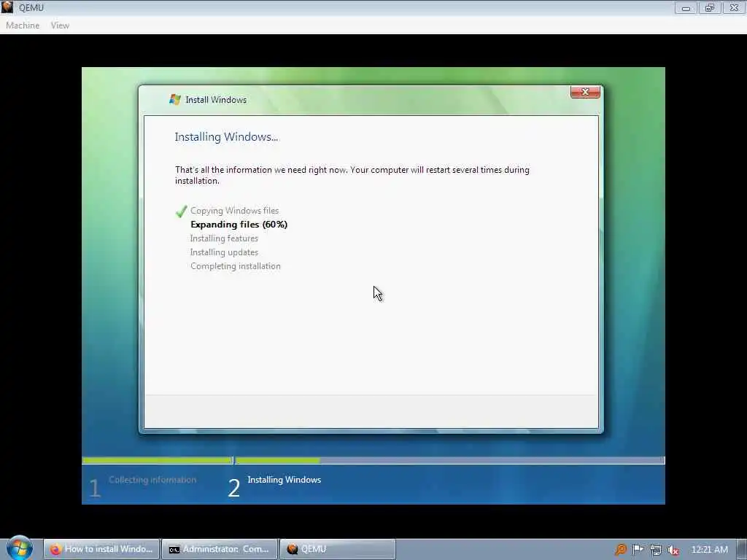Close the Install Windows dialog
Image resolution: width=747 pixels, height=560 pixels.
(x=585, y=92)
